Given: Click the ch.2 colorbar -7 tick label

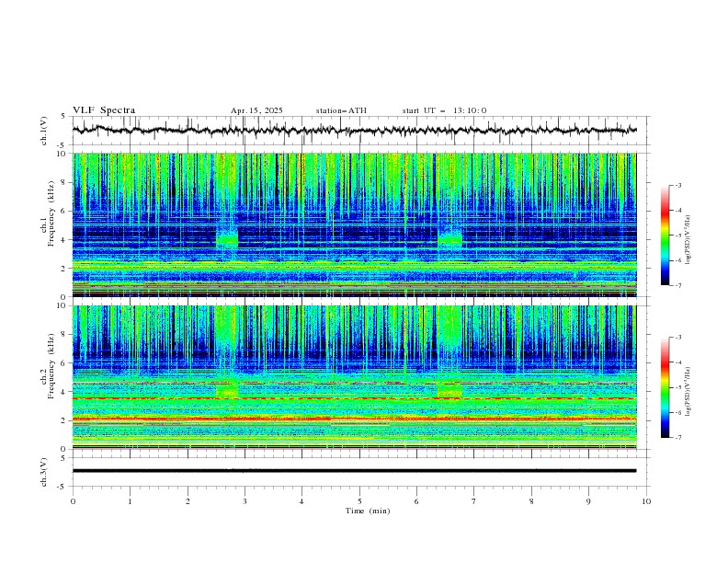Looking at the screenshot, I should pyautogui.click(x=678, y=438).
